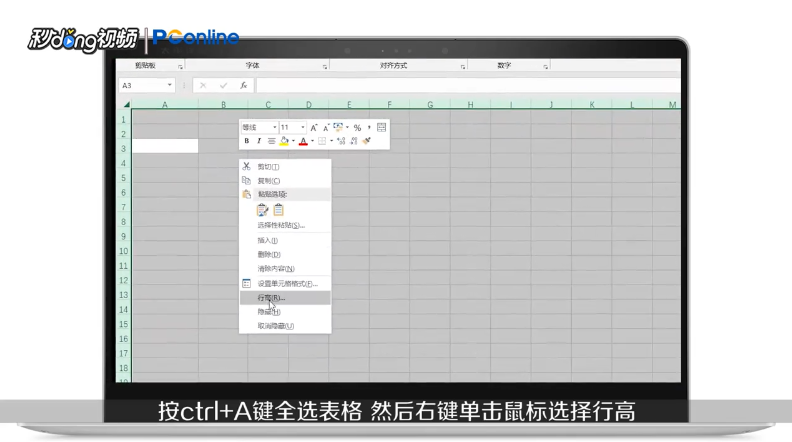The height and width of the screenshot is (442, 792).
Task: Open the font size 11 dropdown
Action: [303, 127]
